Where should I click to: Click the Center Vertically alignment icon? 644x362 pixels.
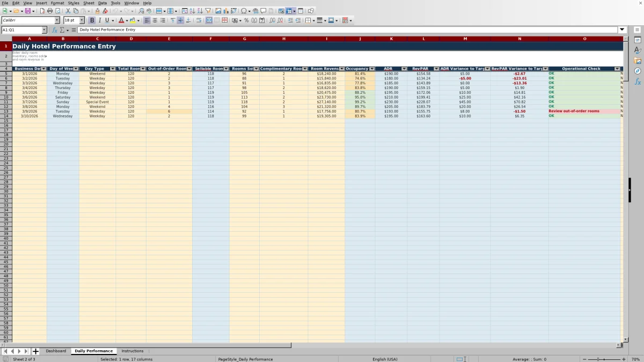(x=180, y=20)
